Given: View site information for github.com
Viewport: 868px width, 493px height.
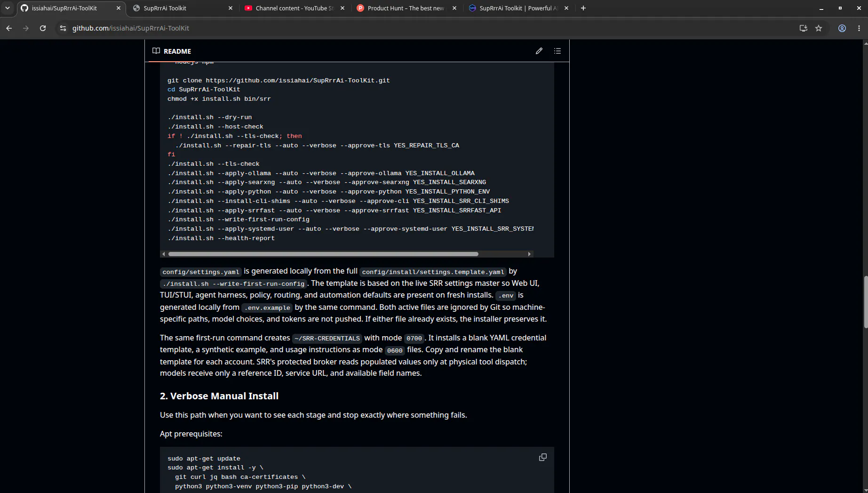Looking at the screenshot, I should pyautogui.click(x=63, y=28).
